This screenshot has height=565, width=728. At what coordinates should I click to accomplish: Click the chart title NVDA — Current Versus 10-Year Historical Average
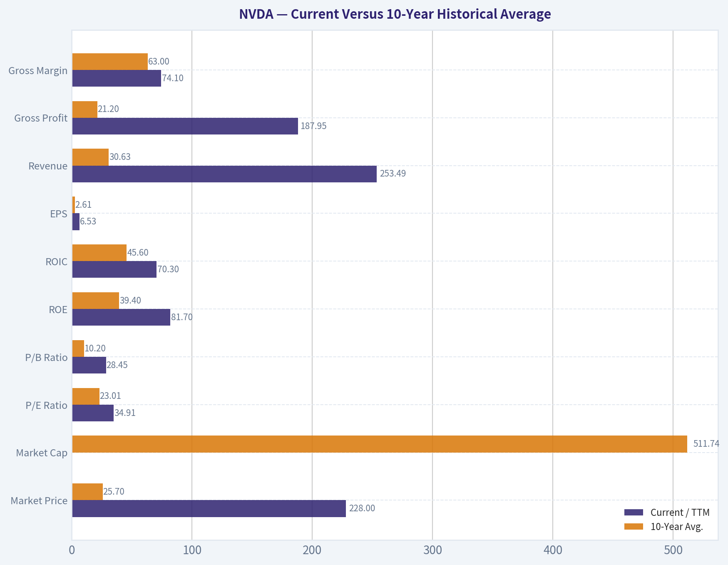click(x=395, y=14)
